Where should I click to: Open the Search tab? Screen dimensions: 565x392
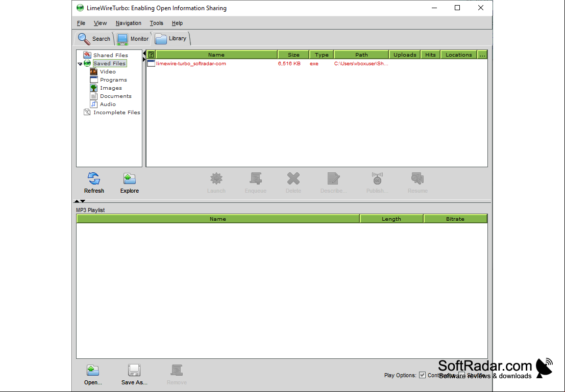point(94,39)
